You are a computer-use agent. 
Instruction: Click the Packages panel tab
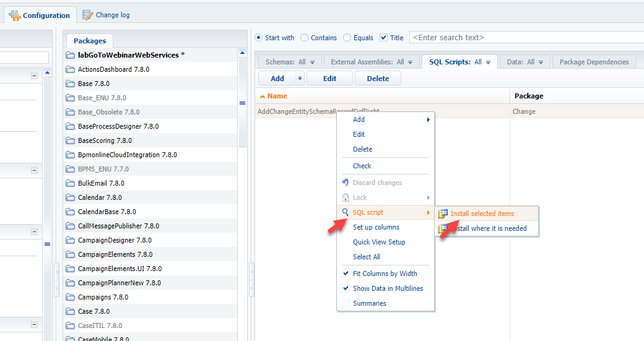tap(90, 41)
